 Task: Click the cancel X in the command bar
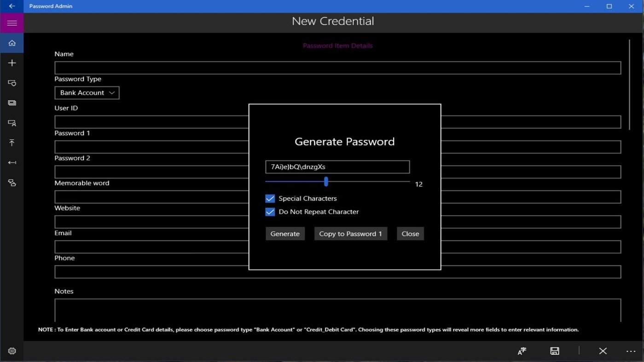pyautogui.click(x=603, y=351)
